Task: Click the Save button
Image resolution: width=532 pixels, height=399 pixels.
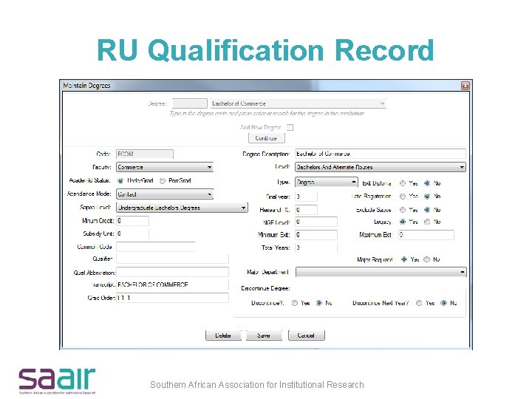Action: pos(264,335)
